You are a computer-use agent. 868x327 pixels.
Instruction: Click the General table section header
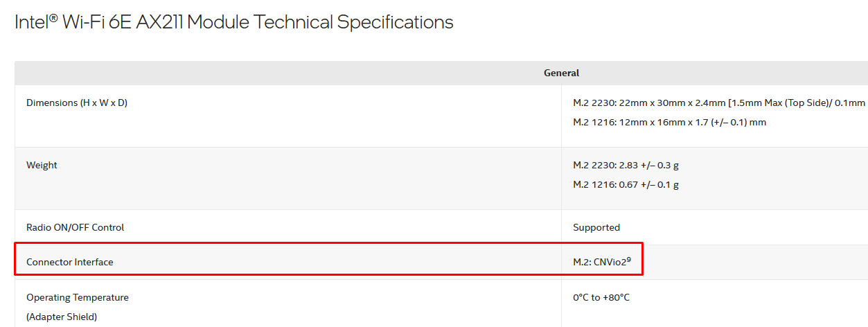[561, 73]
